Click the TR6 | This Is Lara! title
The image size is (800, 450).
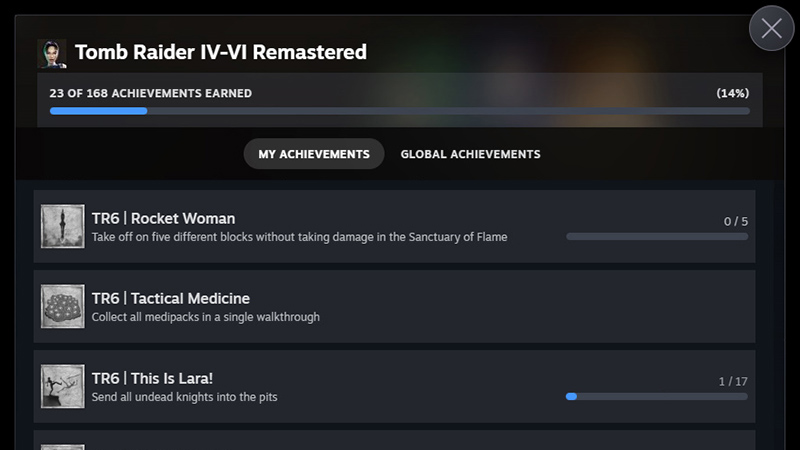click(x=152, y=378)
